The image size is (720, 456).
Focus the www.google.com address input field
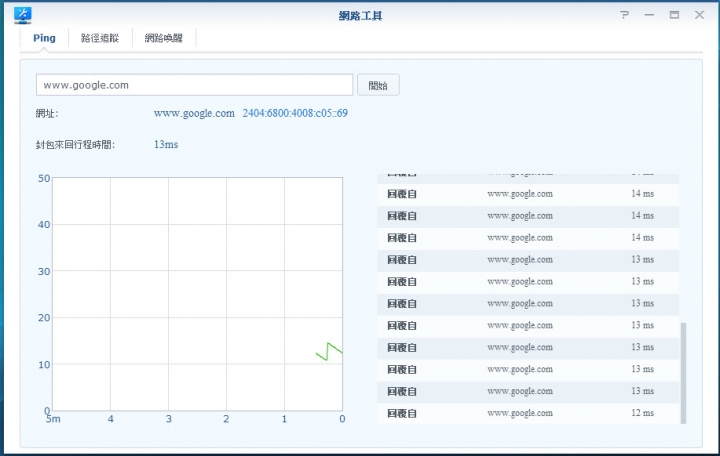coord(195,85)
